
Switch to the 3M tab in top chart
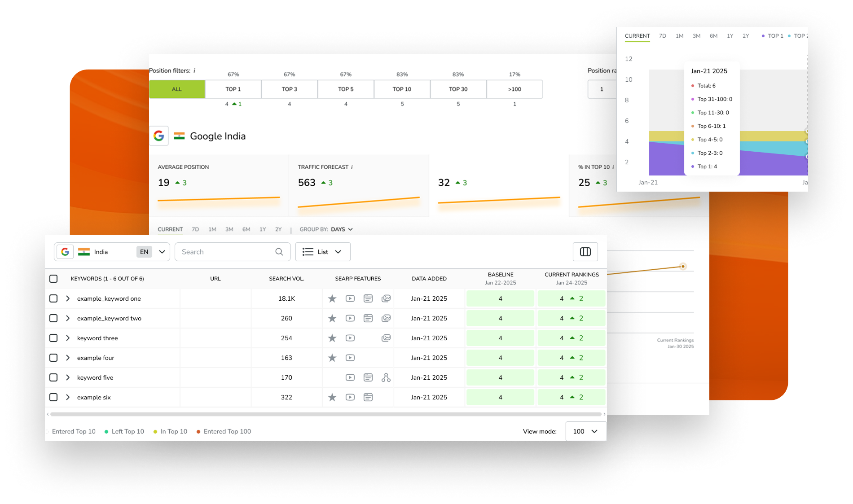tap(696, 36)
